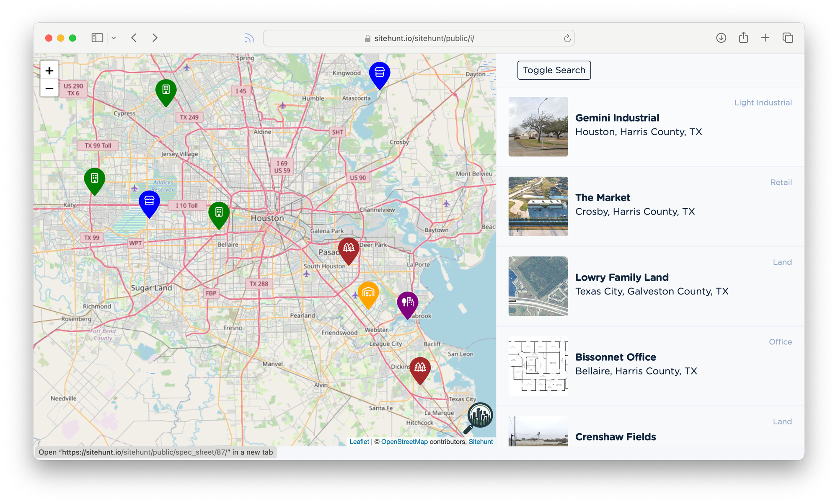Click the Toggle Search button
Screen dimensions: 838x504
coord(554,70)
